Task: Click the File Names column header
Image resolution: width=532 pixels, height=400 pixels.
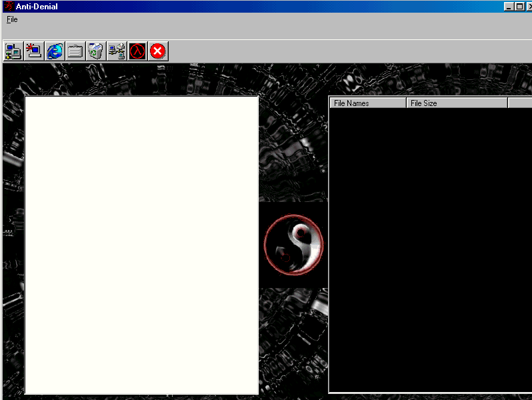Action: coord(367,103)
